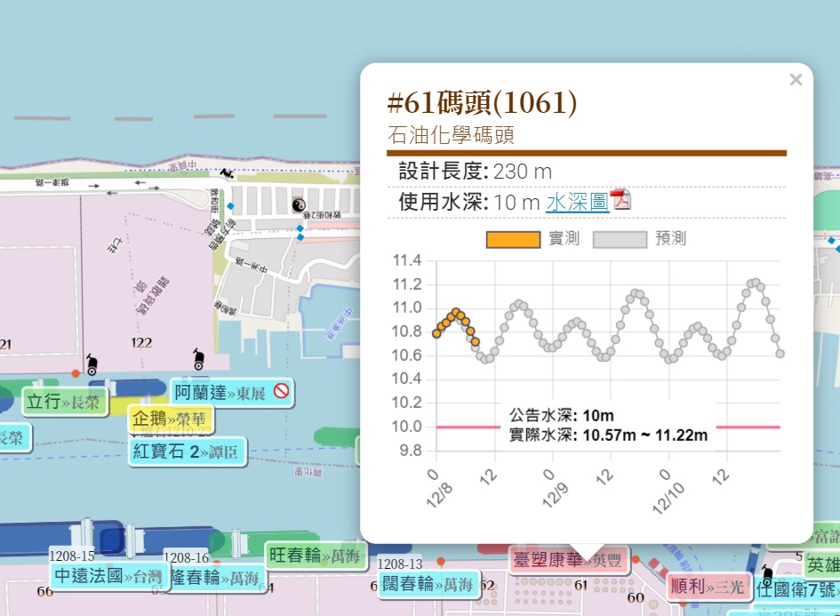
Task: Toggle the 預測 series in the chart legend
Action: pos(668,239)
